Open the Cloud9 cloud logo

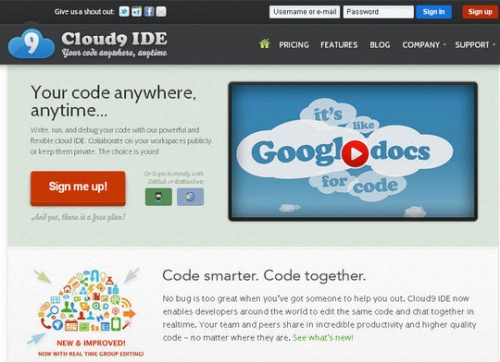tap(31, 43)
